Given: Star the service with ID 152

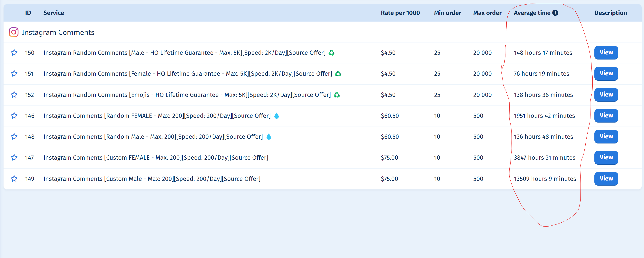Looking at the screenshot, I should [14, 95].
